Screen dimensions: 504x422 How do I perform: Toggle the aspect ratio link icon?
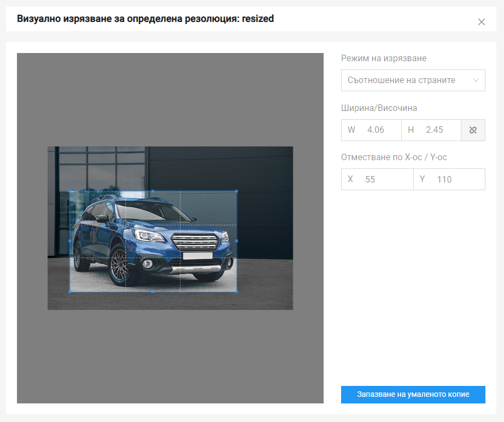tap(473, 130)
